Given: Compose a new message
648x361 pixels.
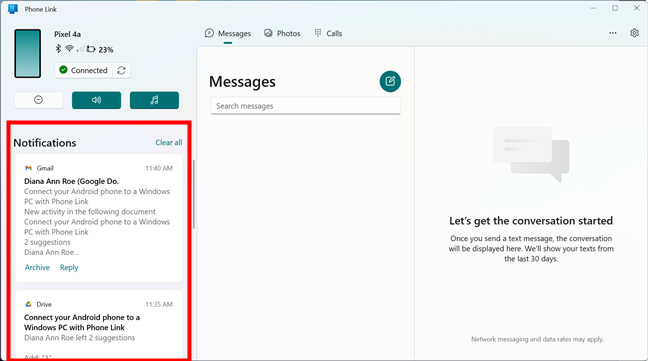Looking at the screenshot, I should 390,81.
